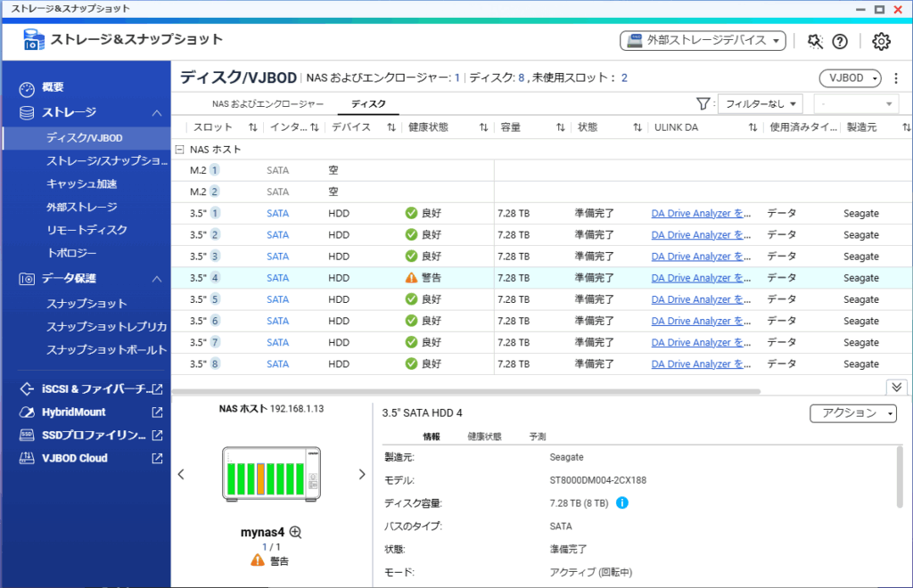Click the blue info icon beside disk capacity

point(621,503)
